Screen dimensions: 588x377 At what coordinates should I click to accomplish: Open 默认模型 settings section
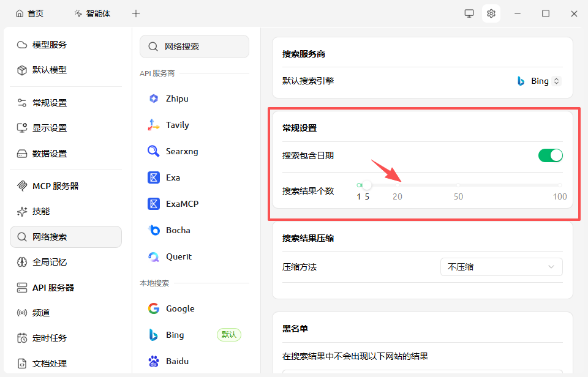pos(66,70)
